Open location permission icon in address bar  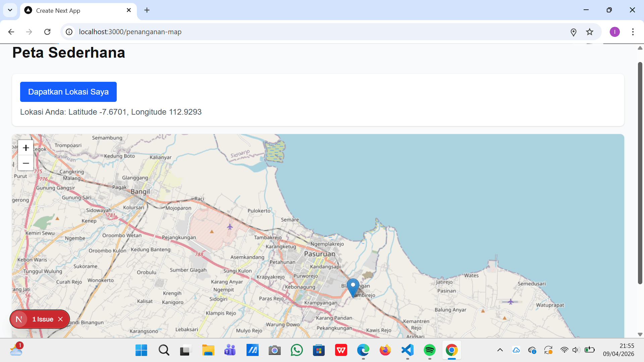[x=574, y=32]
